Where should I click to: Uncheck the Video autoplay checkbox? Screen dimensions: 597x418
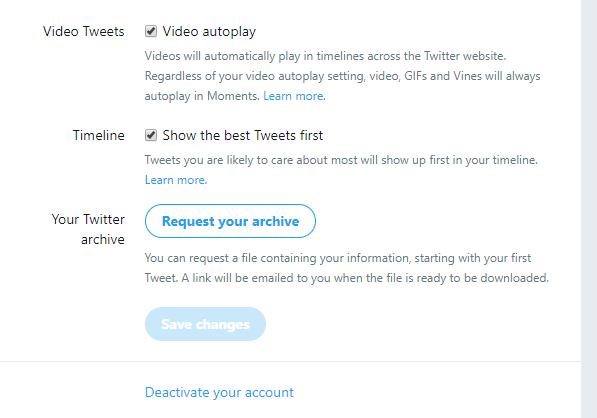pos(151,31)
